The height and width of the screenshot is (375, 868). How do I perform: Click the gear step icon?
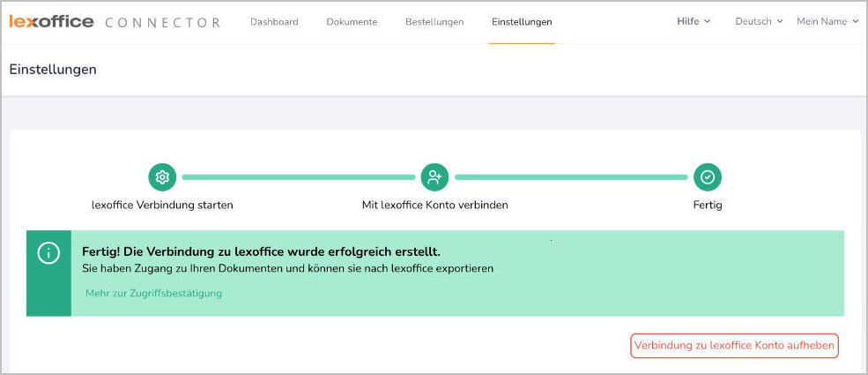point(162,177)
